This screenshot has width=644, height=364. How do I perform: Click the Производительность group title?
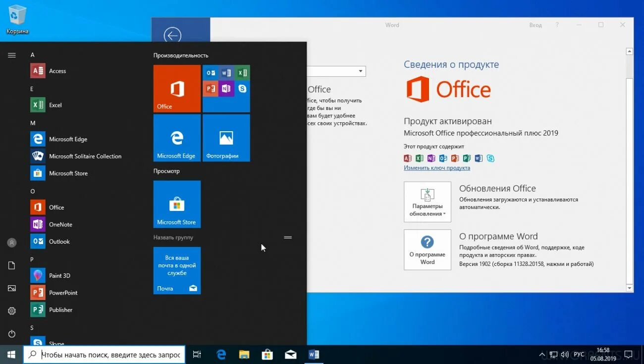(181, 55)
